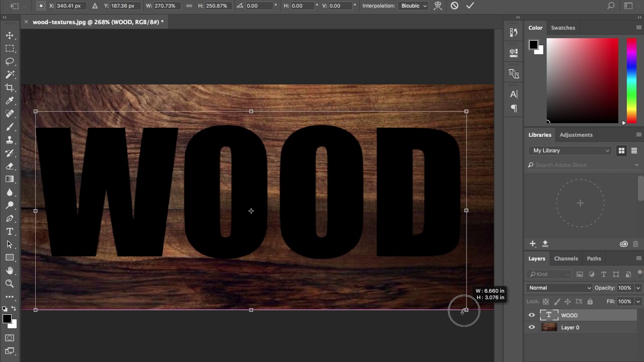Select the Zoom tool
Image resolution: width=644 pixels, height=362 pixels.
(10, 284)
